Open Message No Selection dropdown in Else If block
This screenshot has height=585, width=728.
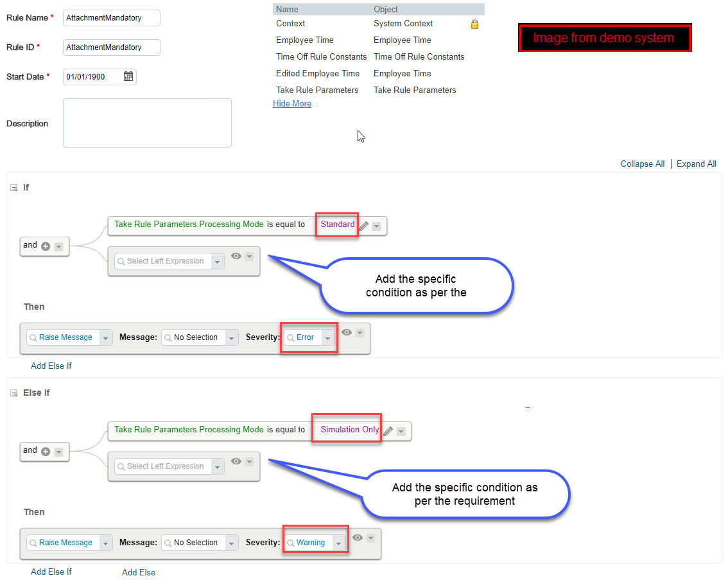coord(232,543)
